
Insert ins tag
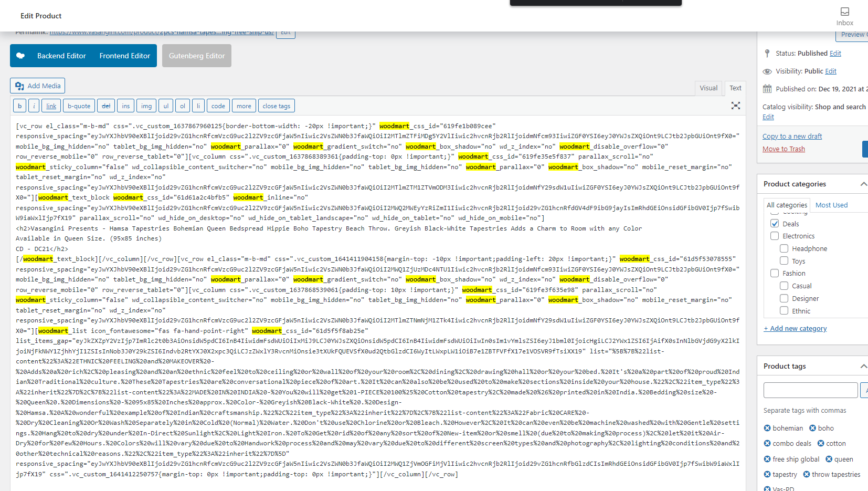click(126, 106)
